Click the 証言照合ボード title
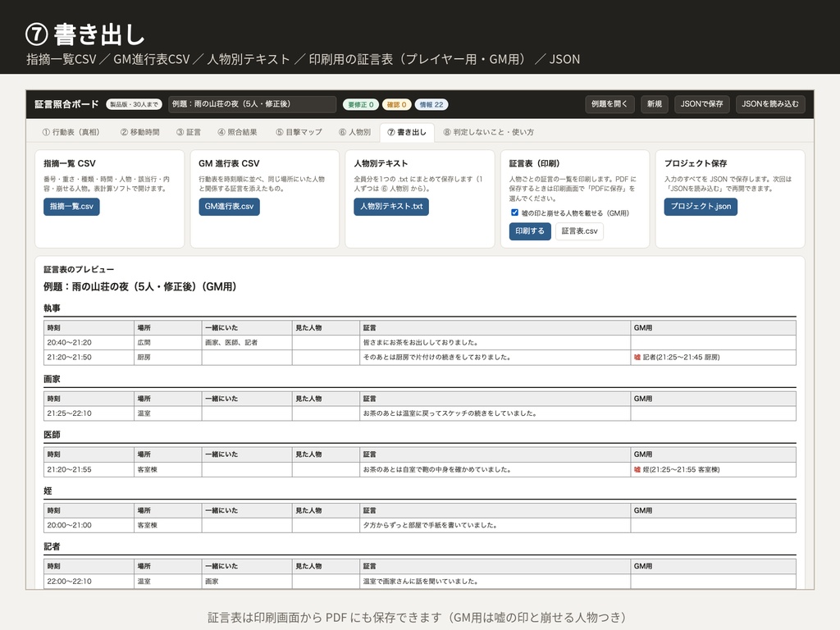Viewport: 840px width, 630px height. (67, 104)
